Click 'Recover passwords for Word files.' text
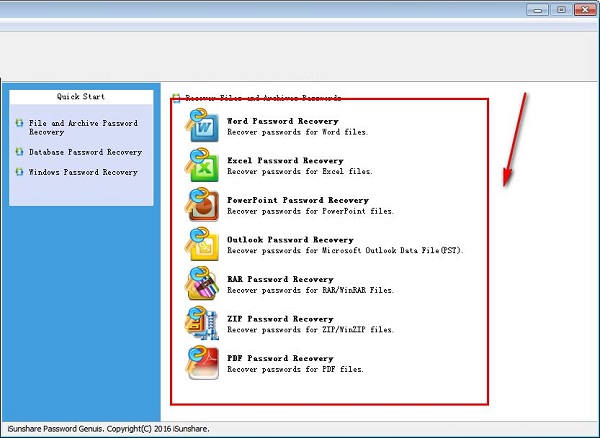This screenshot has width=600, height=438. pos(297,132)
